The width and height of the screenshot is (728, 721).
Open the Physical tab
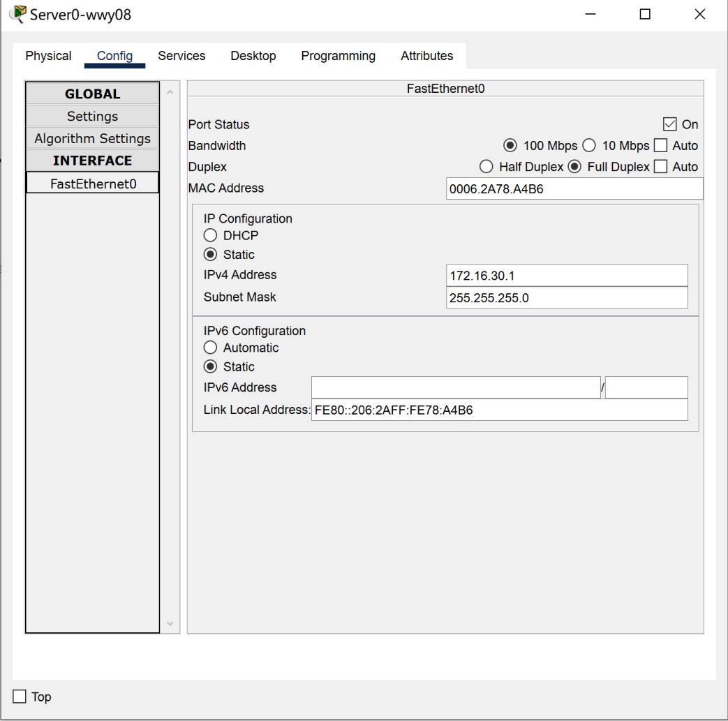click(x=48, y=56)
